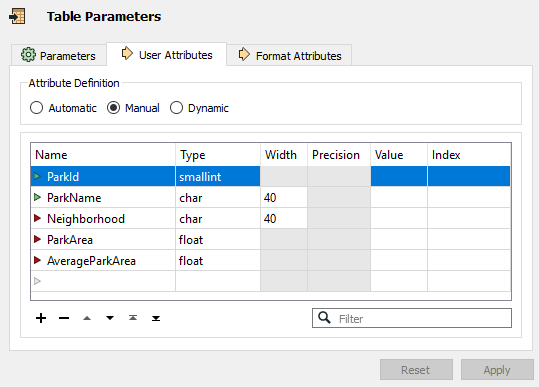The width and height of the screenshot is (539, 387).
Task: Move attribute to top of list
Action: click(133, 318)
